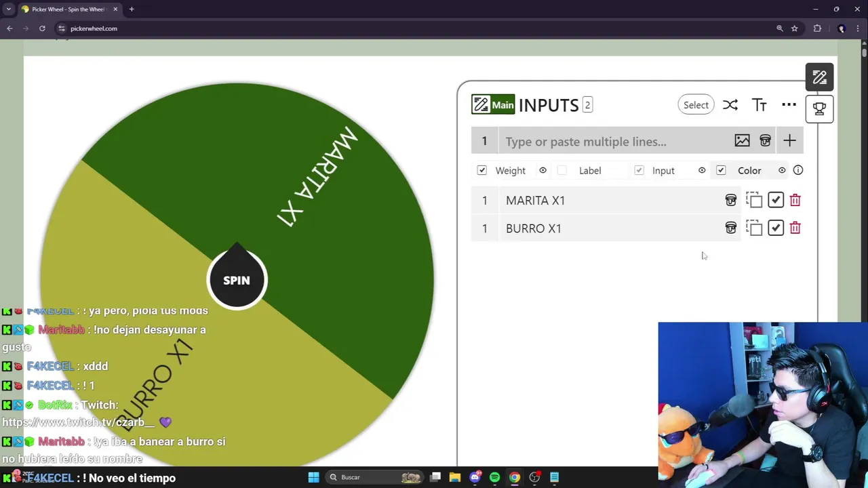Uncheck the BURRO X1 enabled checkbox
Viewport: 868px width, 488px height.
coord(776,228)
